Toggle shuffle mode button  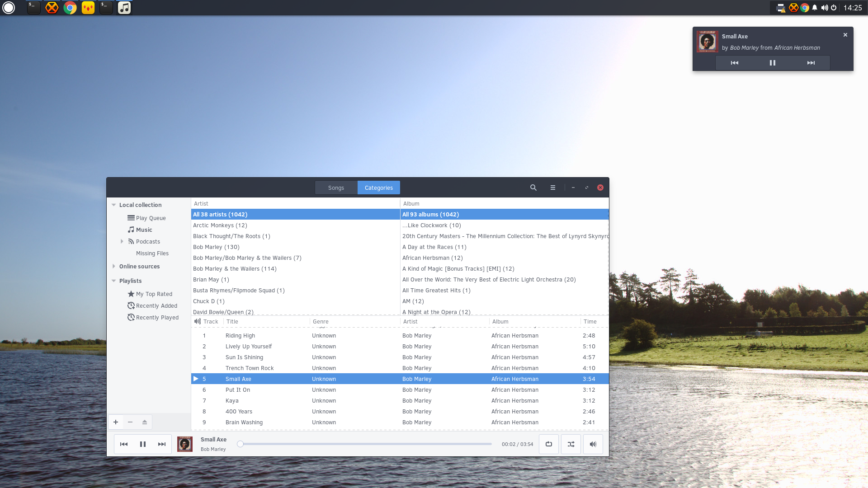coord(571,444)
